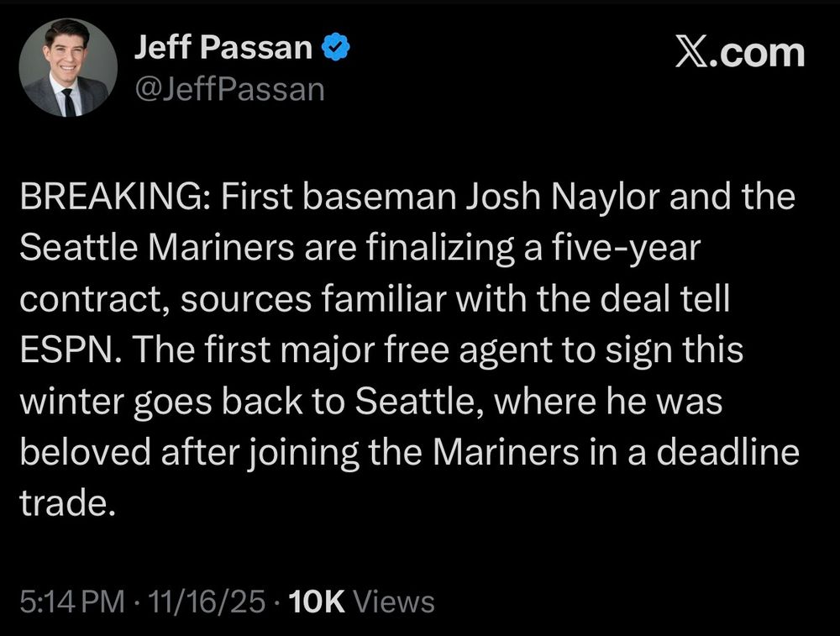Click the word Views in the stats row
Viewport: 840px width, 636px height.
coord(395,601)
